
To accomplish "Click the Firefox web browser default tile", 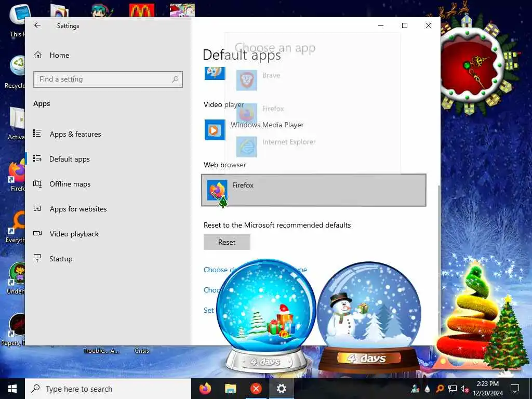I will 313,190.
